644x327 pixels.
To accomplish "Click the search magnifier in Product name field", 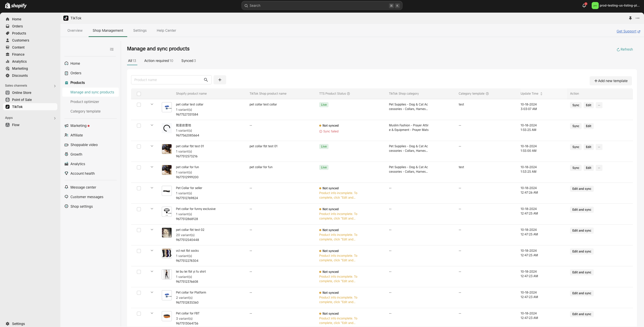I will [x=206, y=80].
